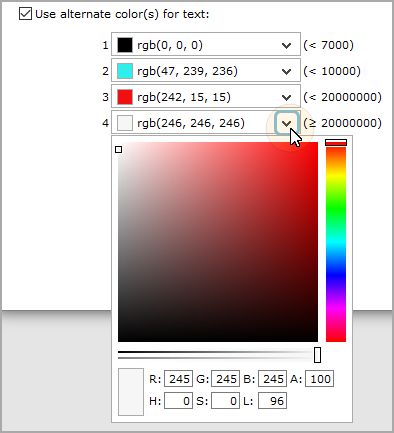Click the cyan swatch in row 2
This screenshot has height=433, width=394.
click(x=125, y=71)
